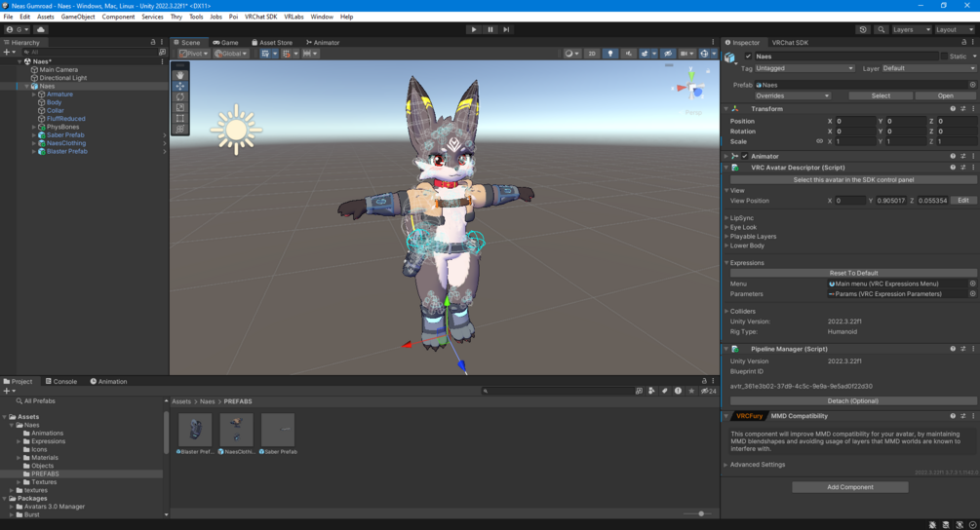Switch to the Animator tab
Image resolution: width=980 pixels, height=530 pixels.
[x=323, y=43]
